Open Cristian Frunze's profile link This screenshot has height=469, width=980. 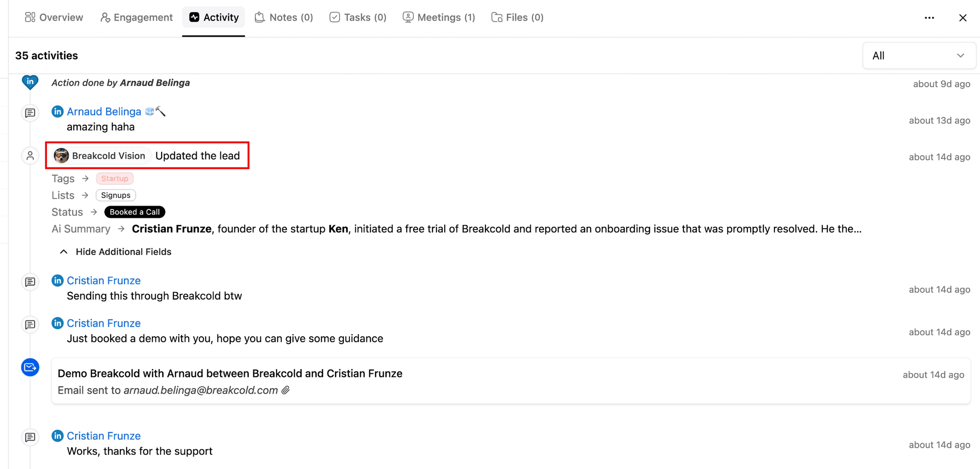click(x=104, y=280)
